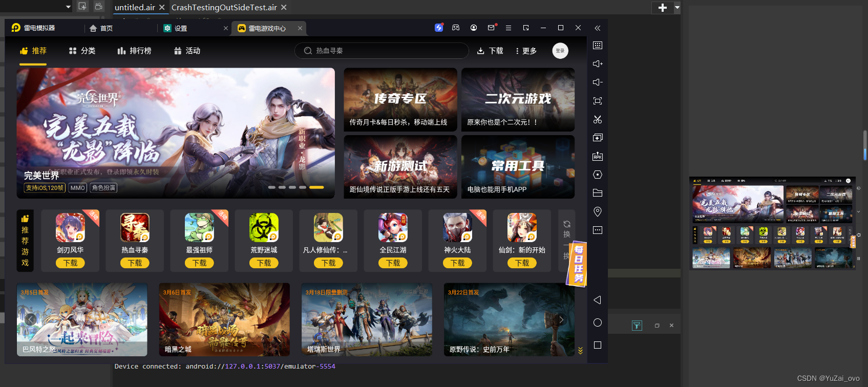Viewport: 868px width, 387px height.
Task: Toggle fullscreen icon in emulator sidebar
Action: tap(597, 101)
